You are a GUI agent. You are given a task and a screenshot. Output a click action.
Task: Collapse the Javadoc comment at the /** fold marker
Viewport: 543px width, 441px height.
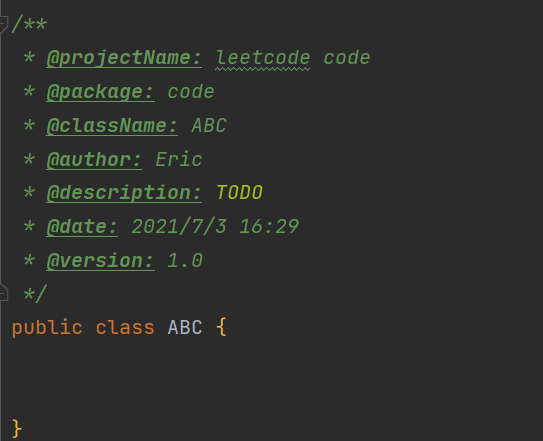tap(3, 24)
